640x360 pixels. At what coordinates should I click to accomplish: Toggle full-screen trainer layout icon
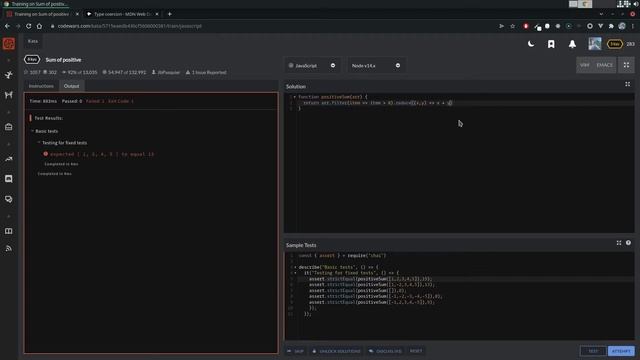tap(627, 65)
